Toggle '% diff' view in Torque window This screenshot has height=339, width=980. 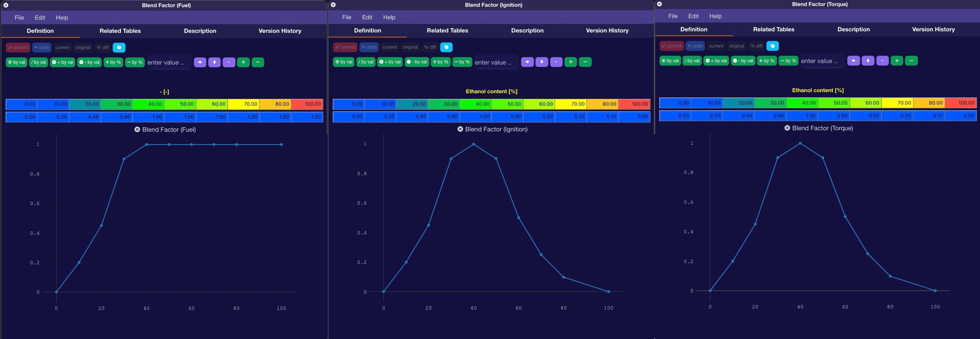pos(756,46)
